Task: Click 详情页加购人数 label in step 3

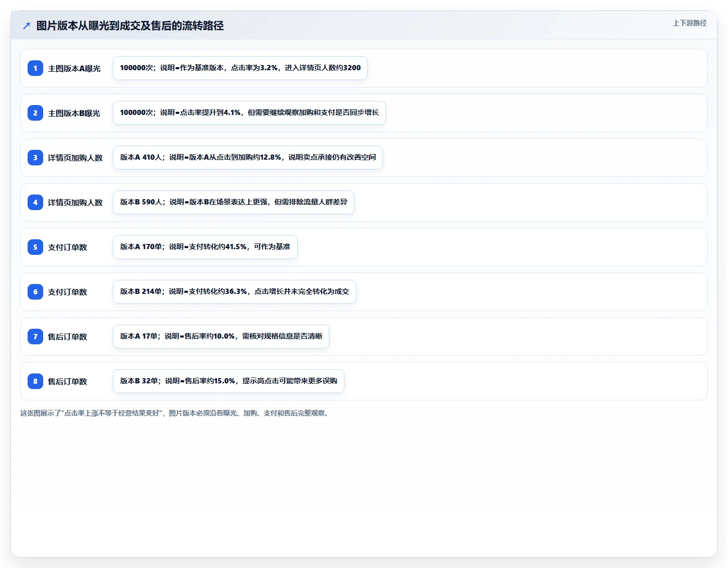Action: pos(75,158)
